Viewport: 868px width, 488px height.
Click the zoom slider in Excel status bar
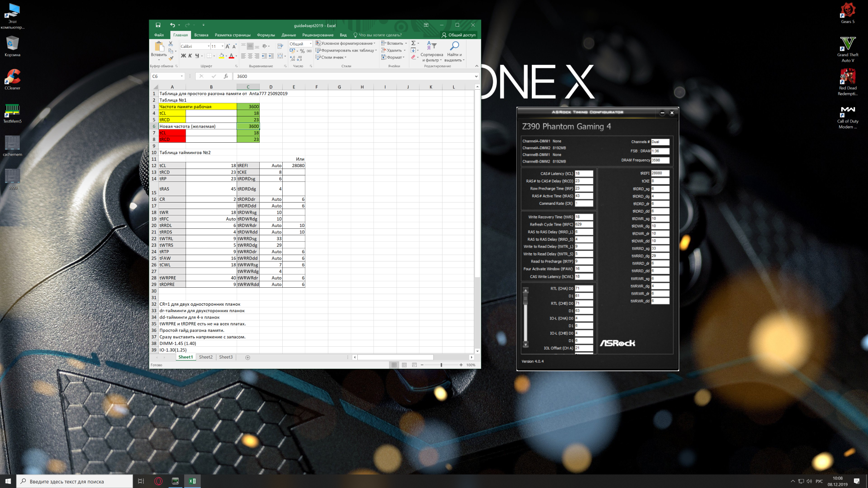coord(441,365)
